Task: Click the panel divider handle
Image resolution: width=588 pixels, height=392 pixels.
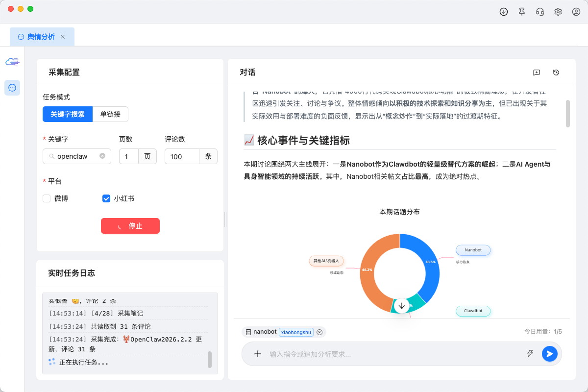Action: [225, 220]
